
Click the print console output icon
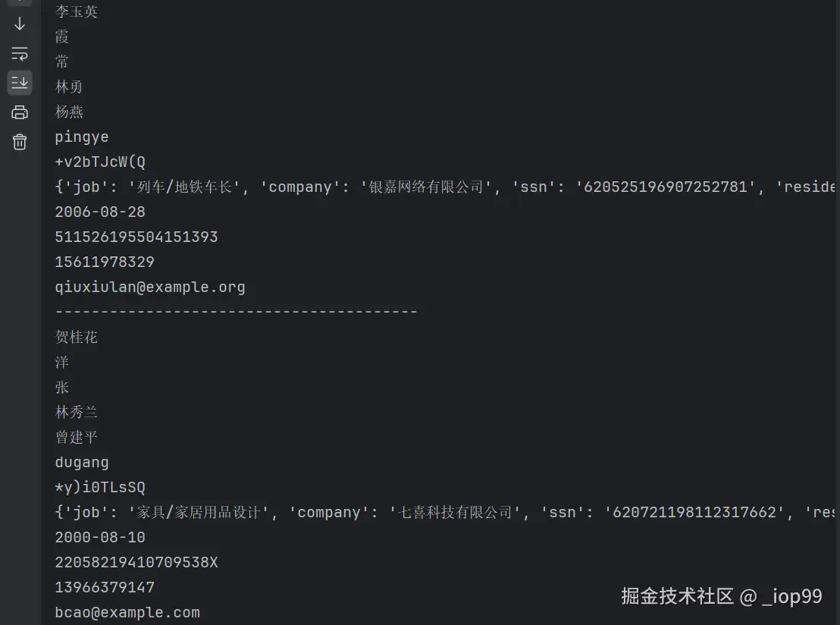pyautogui.click(x=20, y=112)
